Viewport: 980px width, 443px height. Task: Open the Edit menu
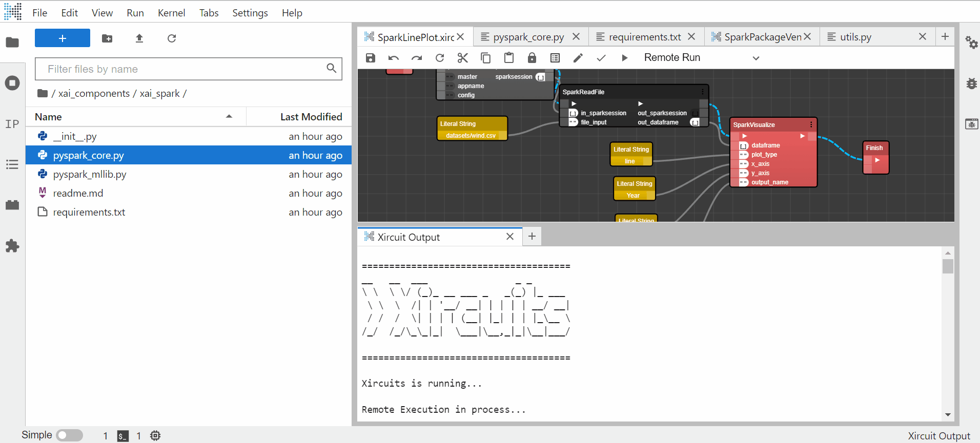tap(69, 13)
